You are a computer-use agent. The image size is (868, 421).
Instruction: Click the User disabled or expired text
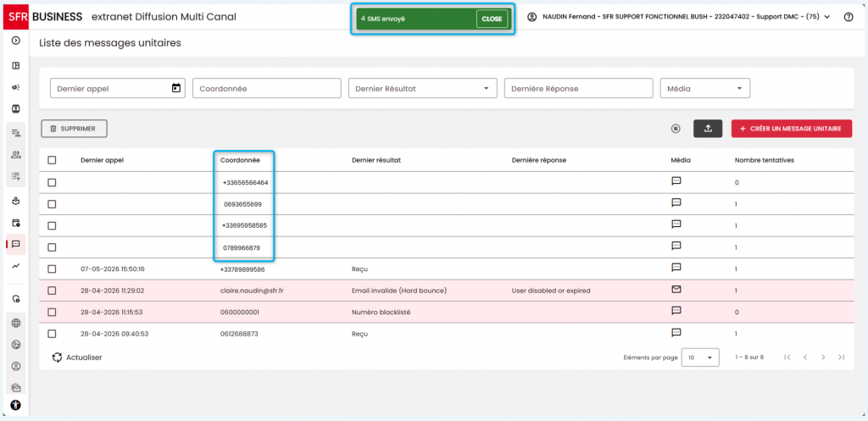tap(551, 291)
